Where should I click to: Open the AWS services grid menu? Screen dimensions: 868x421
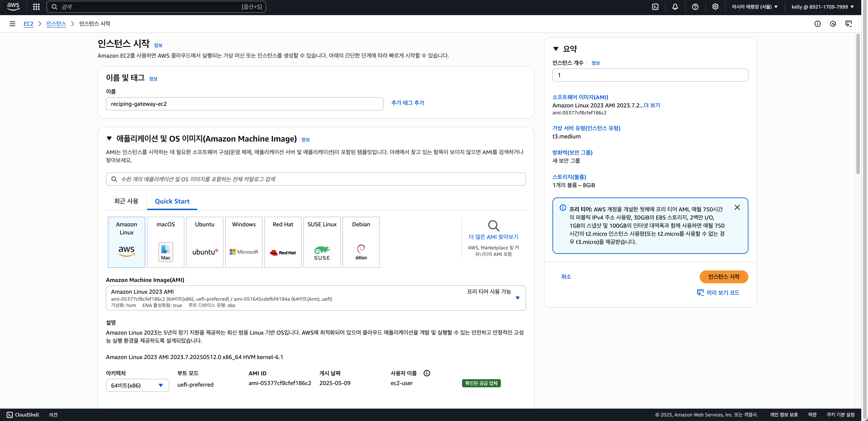coord(36,7)
